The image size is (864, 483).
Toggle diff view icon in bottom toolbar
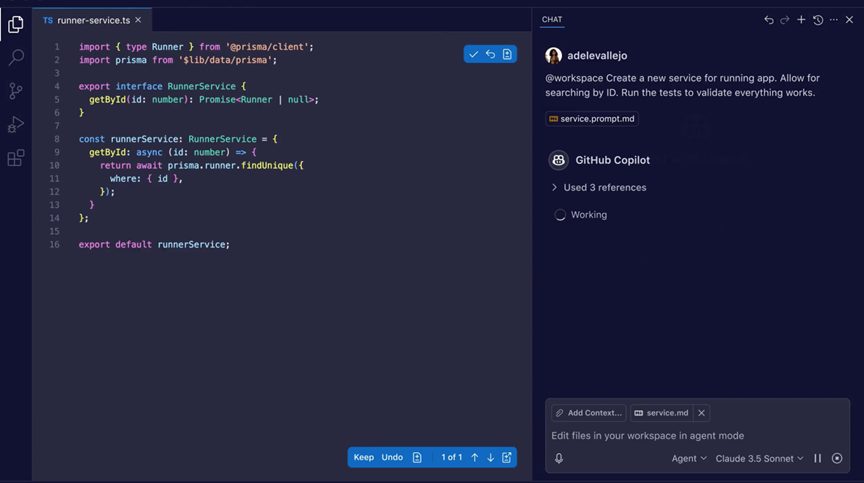tap(417, 458)
